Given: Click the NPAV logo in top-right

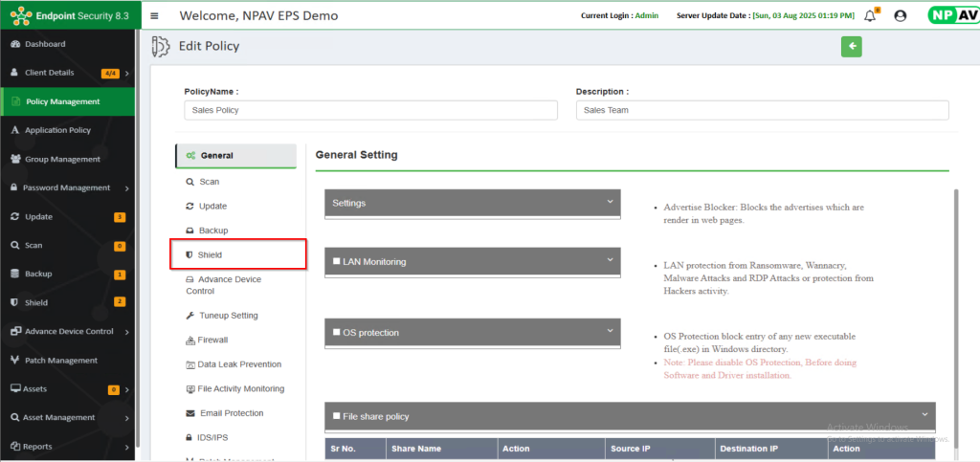Looking at the screenshot, I should pyautogui.click(x=951, y=15).
